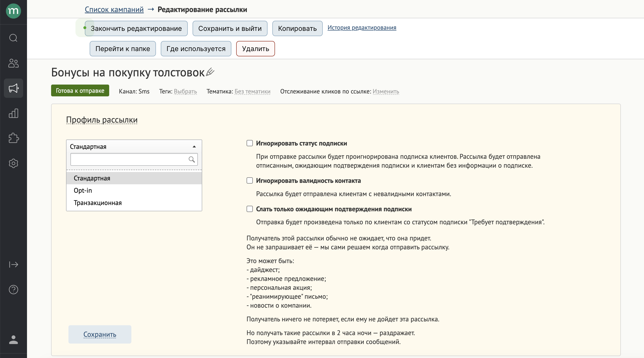Click Без тематики link
The width and height of the screenshot is (644, 358).
tap(252, 92)
